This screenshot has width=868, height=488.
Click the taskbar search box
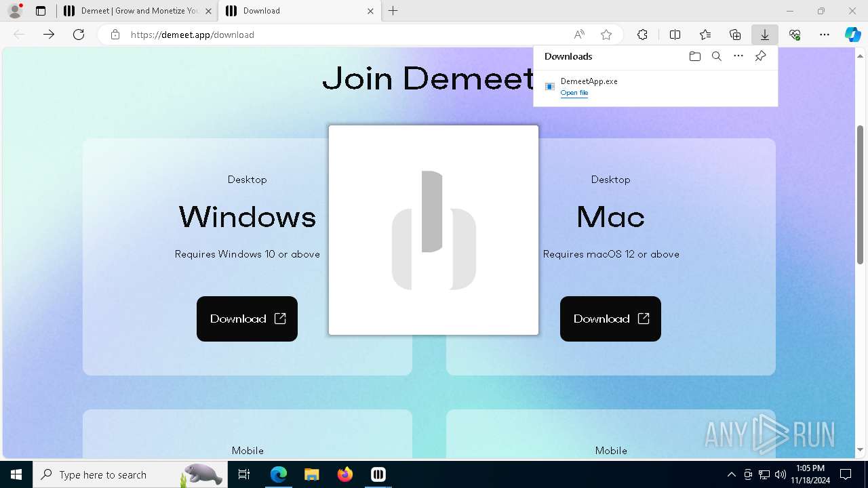(129, 474)
